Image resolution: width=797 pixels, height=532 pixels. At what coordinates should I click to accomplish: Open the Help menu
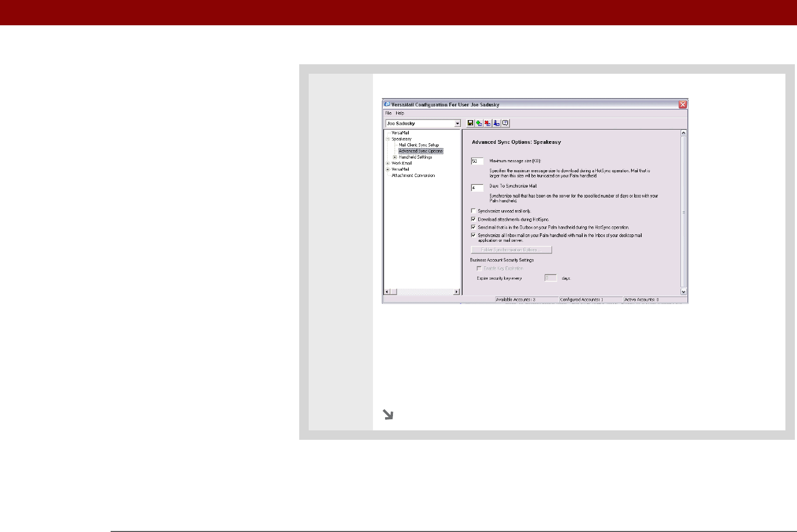(x=400, y=113)
